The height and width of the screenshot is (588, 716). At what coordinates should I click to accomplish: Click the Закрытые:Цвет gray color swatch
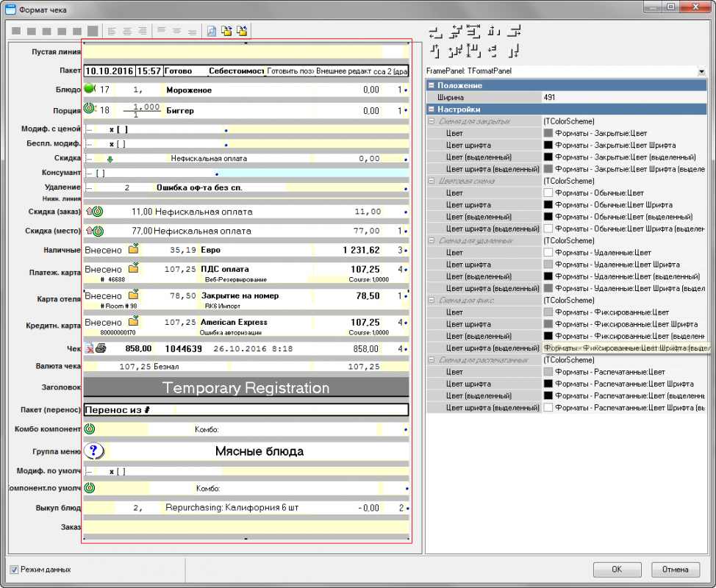coord(548,133)
